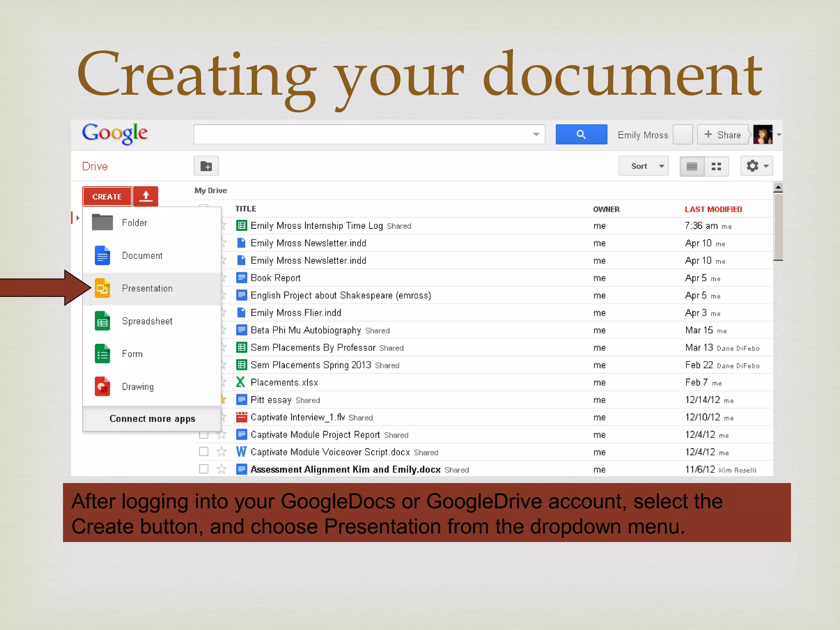Click the yellow Presentation icon
Image resolution: width=840 pixels, height=630 pixels.
point(102,288)
